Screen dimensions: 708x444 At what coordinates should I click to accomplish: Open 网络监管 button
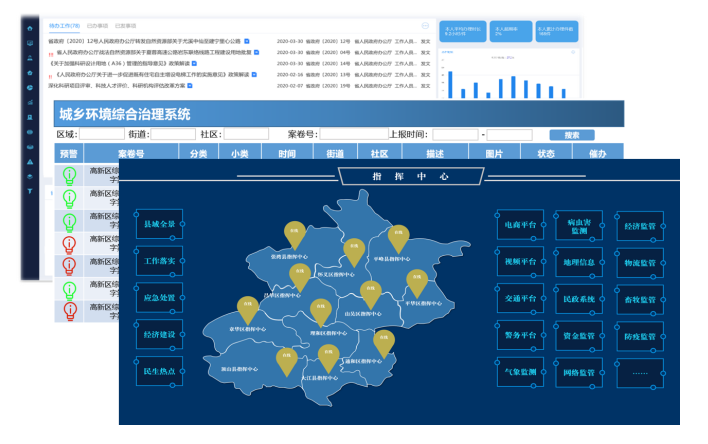tap(579, 373)
